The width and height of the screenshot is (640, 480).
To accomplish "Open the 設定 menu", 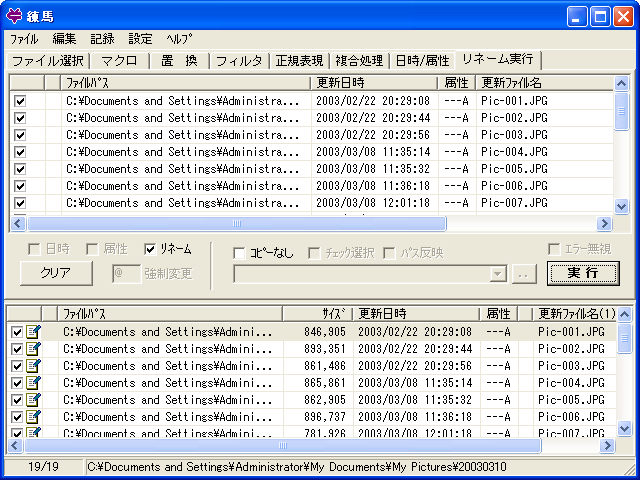I will [x=140, y=39].
